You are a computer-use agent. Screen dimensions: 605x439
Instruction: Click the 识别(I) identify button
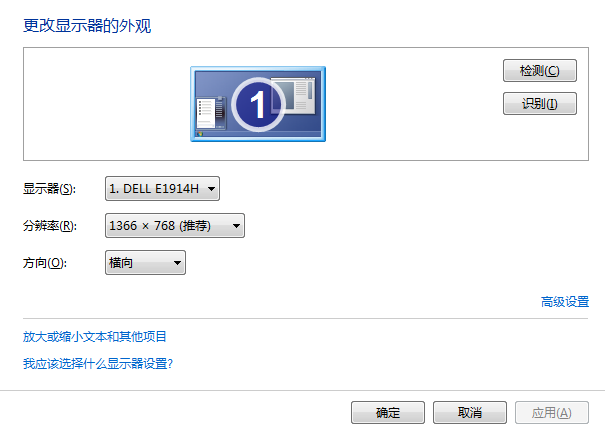(539, 103)
